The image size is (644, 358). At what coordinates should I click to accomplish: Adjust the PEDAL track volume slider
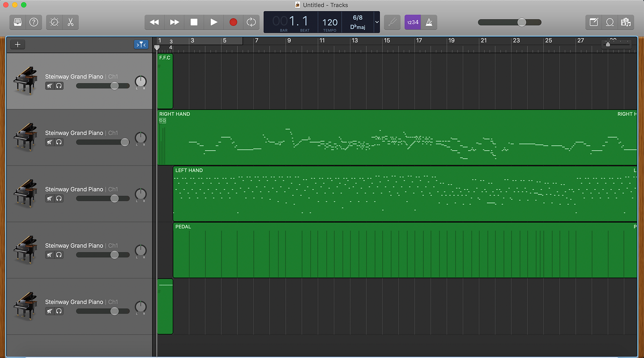(103, 255)
